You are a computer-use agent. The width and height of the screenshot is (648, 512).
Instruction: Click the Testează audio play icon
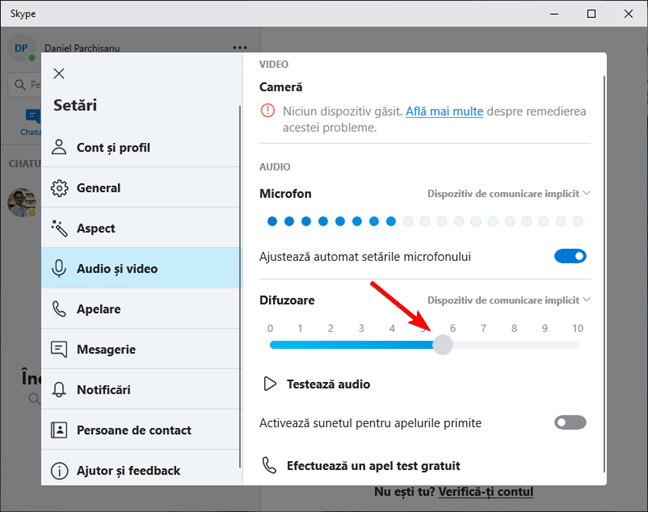269,384
